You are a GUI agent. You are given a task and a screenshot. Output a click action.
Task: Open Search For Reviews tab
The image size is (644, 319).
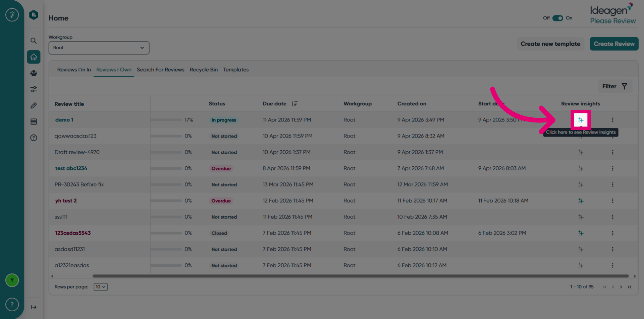160,70
